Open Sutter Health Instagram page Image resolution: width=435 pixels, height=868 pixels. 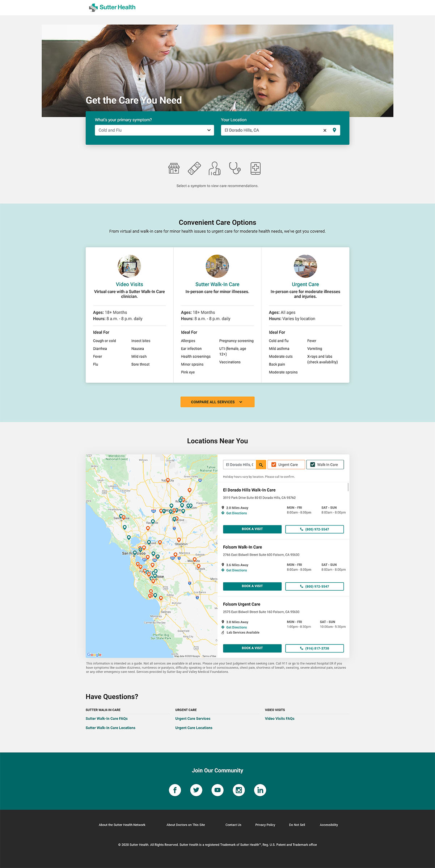(239, 790)
